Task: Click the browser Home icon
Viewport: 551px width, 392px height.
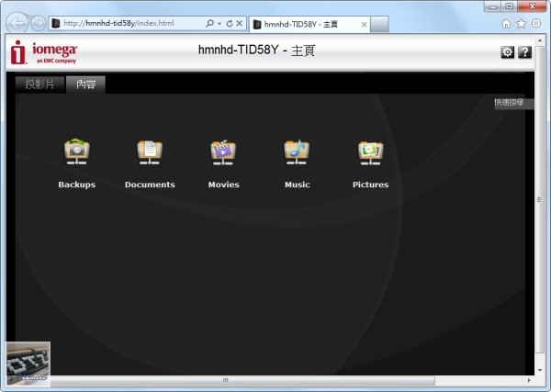Action: (506, 24)
